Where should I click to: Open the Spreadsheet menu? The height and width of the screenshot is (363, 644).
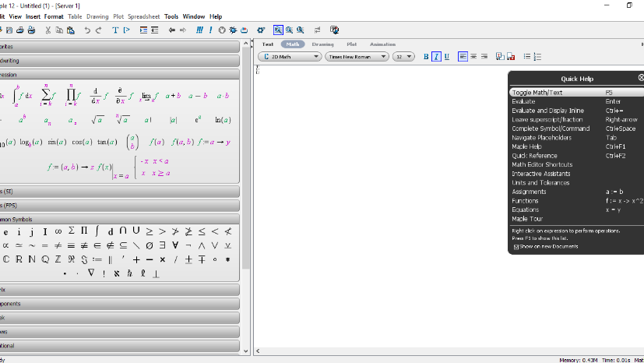143,16
